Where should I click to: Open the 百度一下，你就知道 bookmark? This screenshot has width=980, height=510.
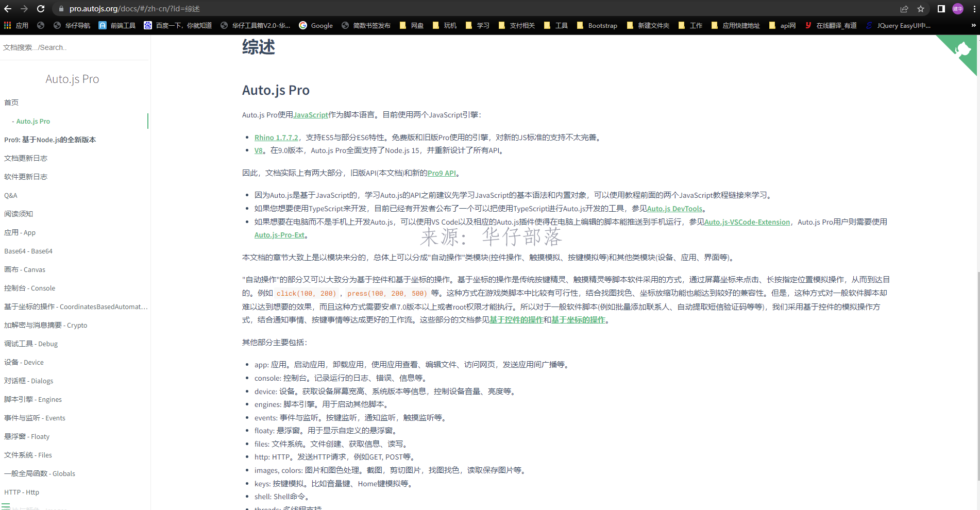(x=178, y=25)
